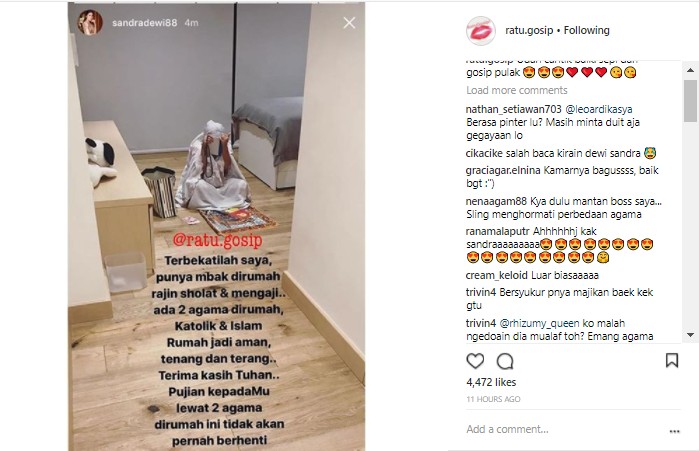Toggle the Following status for ratu.gosip
This screenshot has width=699, height=451.
pyautogui.click(x=586, y=30)
